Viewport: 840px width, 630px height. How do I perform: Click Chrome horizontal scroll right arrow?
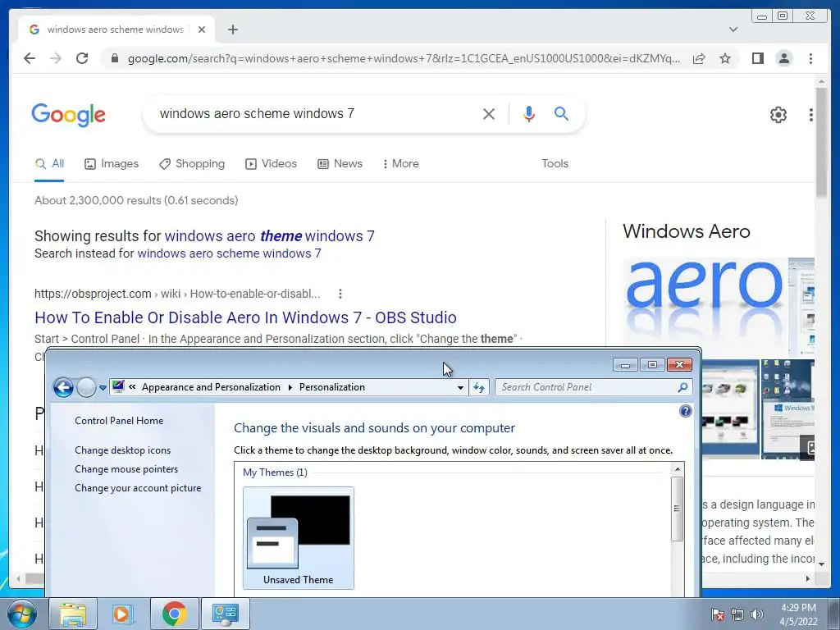click(808, 578)
